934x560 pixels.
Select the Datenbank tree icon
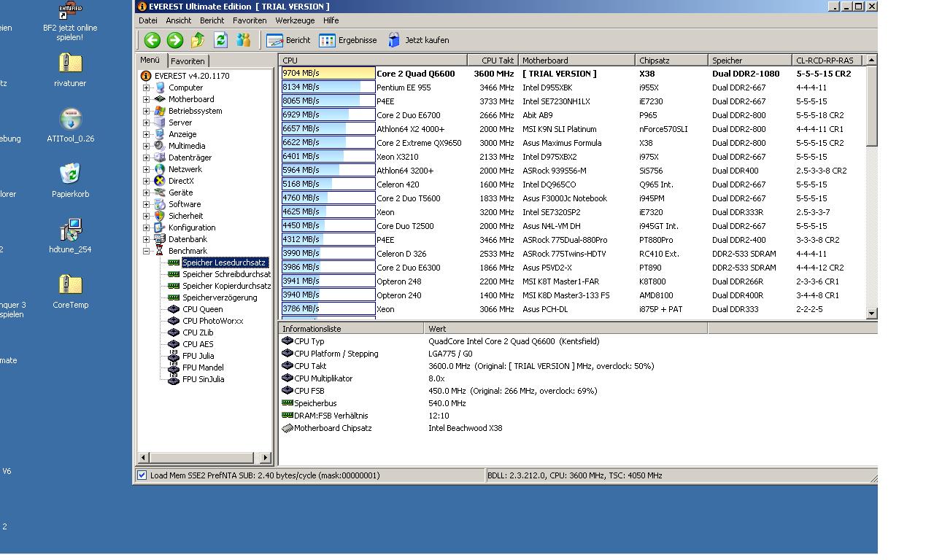[160, 239]
